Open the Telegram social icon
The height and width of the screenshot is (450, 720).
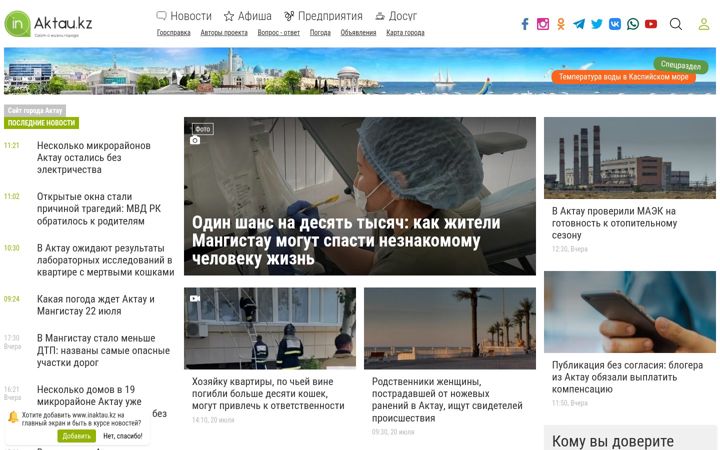(579, 24)
